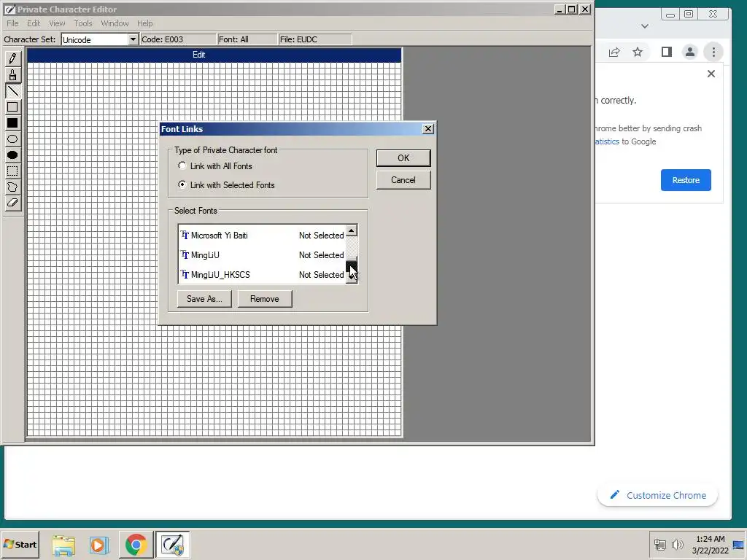Click Customize Chrome button
Screen dimensions: 747x560
657,495
